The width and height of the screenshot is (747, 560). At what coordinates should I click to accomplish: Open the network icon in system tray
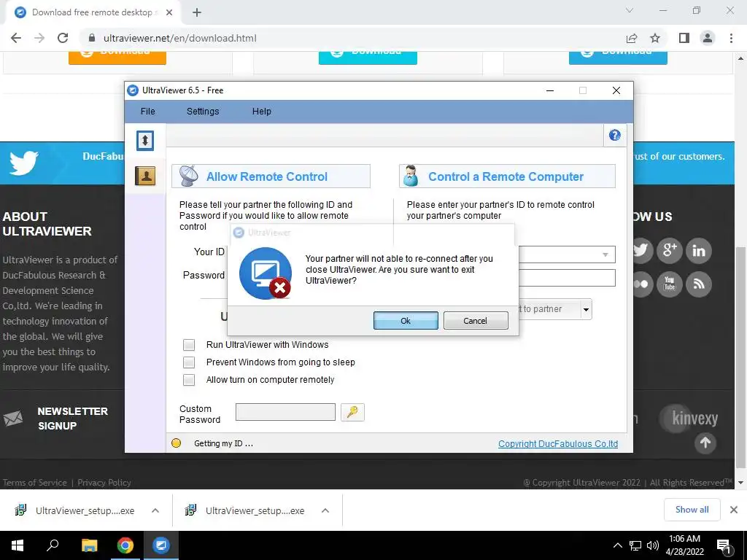pos(635,545)
